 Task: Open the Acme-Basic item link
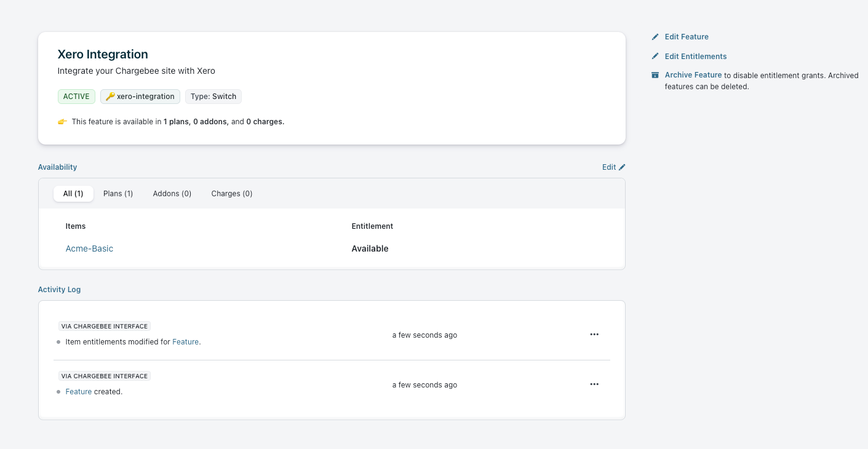pos(89,248)
